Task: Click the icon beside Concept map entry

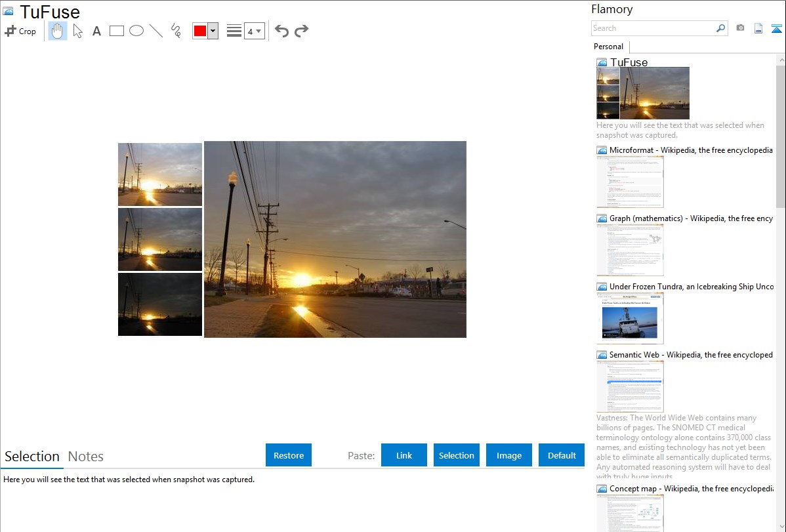Action: [602, 488]
